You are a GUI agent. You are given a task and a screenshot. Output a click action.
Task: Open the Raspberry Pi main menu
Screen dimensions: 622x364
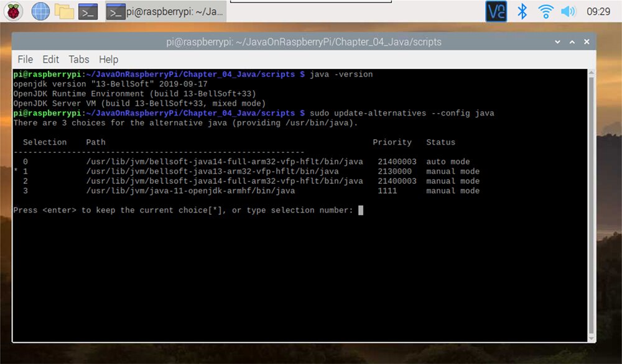point(13,11)
